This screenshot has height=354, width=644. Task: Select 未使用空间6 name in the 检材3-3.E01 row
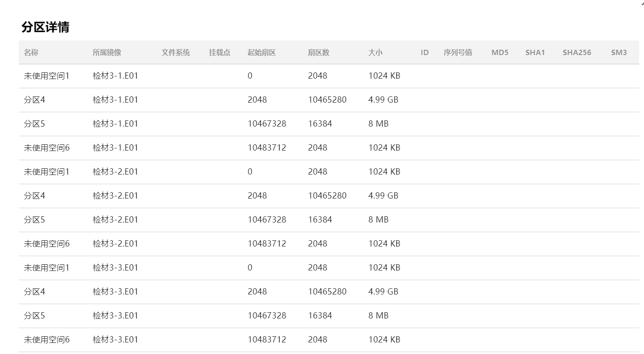(47, 340)
